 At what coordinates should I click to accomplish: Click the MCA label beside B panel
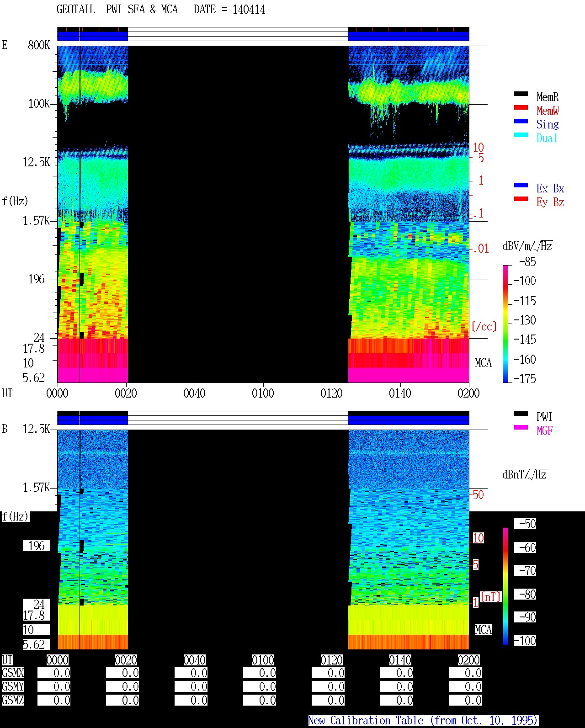tap(483, 630)
